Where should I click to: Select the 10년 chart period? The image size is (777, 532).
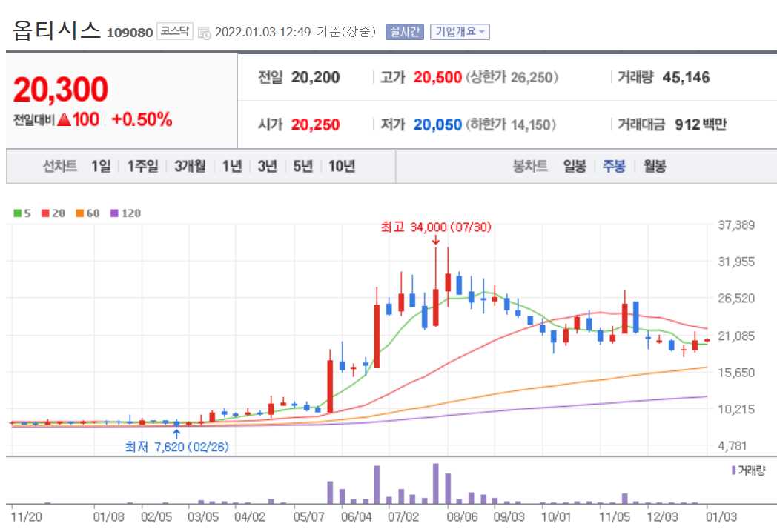(x=343, y=167)
